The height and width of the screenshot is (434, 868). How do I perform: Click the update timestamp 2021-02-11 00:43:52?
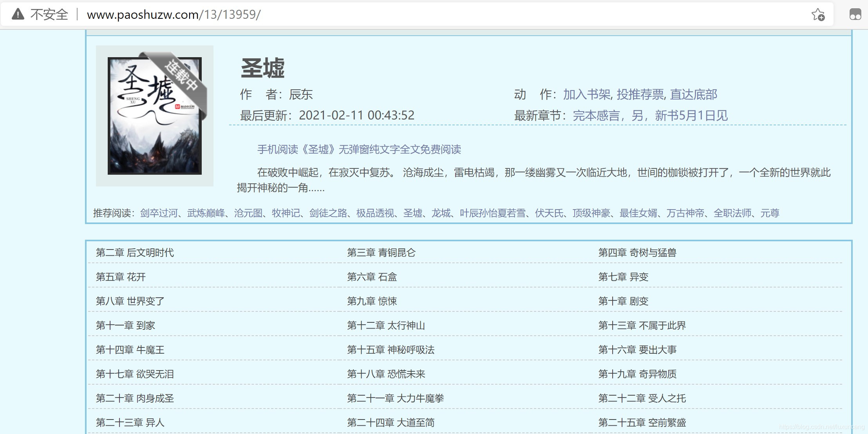(356, 116)
